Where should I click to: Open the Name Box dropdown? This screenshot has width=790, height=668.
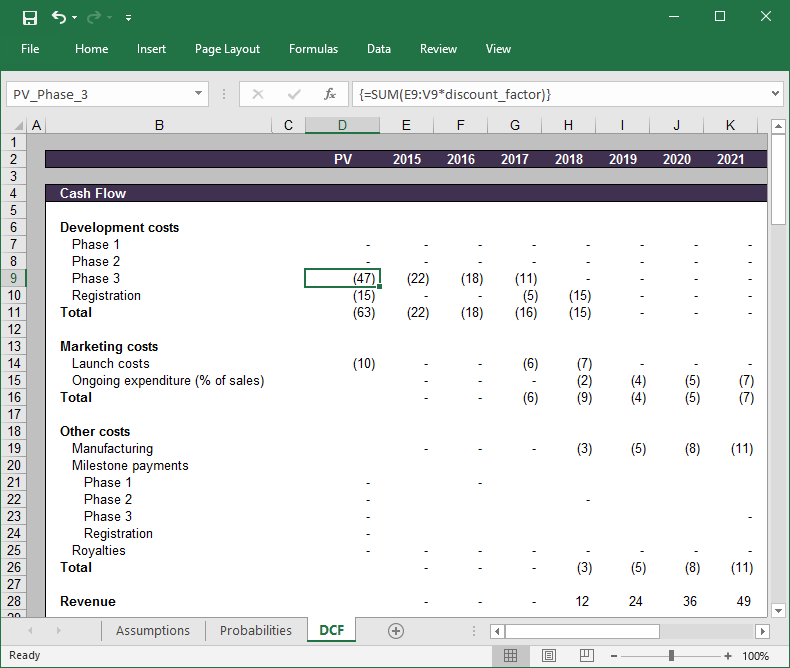click(x=199, y=94)
